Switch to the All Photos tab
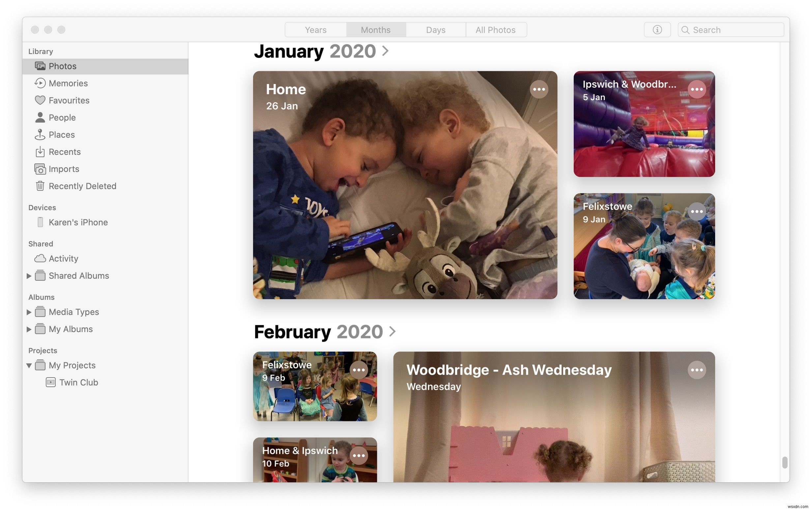The width and height of the screenshot is (812, 510). pos(496,29)
